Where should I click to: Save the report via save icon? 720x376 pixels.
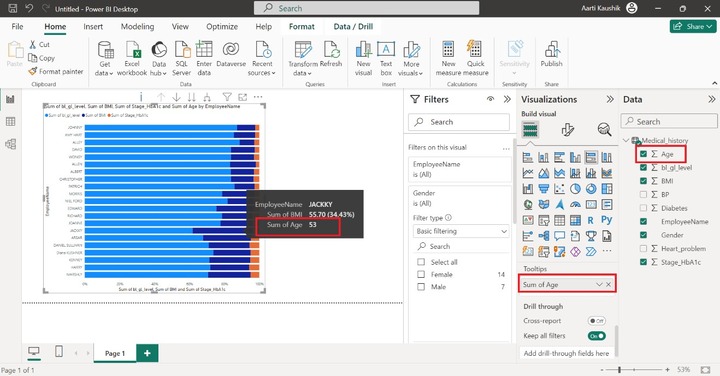point(12,8)
